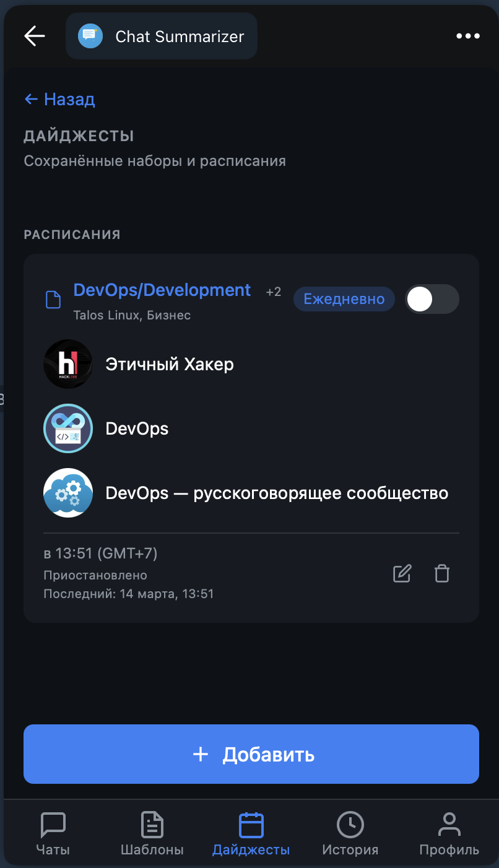Open the DevOps/Development schedule details
Image resolution: width=499 pixels, height=868 pixels.
pos(162,290)
